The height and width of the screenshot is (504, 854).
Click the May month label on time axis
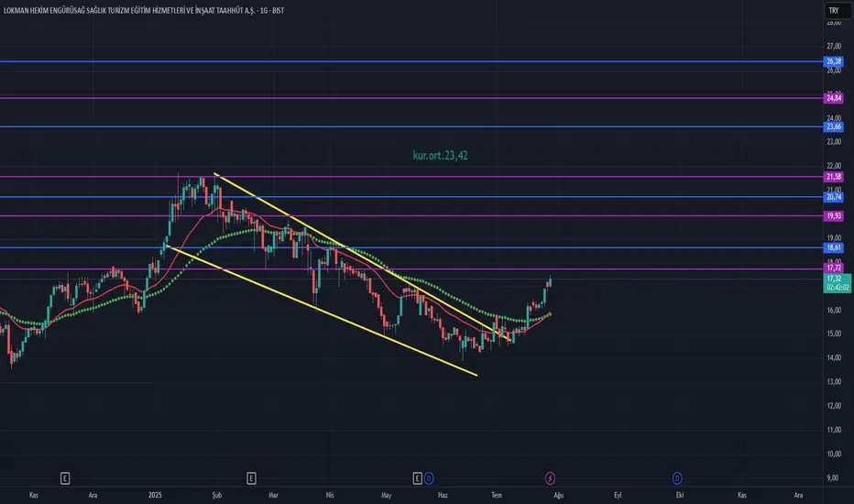point(386,495)
